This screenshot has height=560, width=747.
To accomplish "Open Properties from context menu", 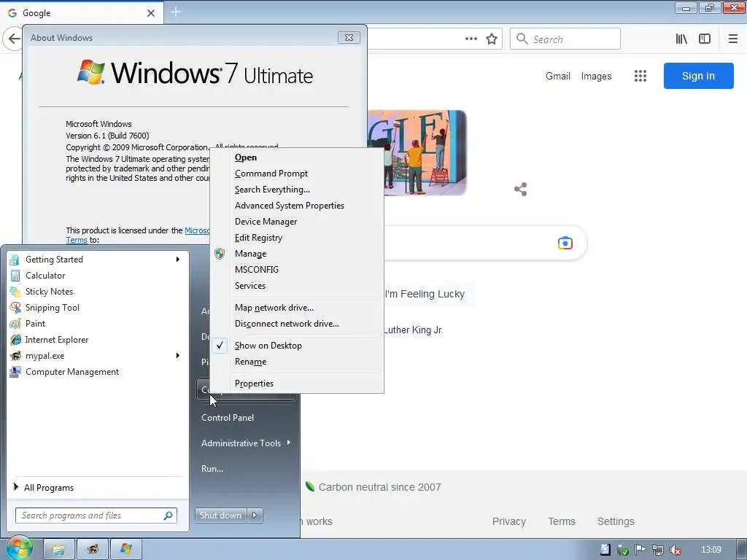I will [x=296, y=384].
